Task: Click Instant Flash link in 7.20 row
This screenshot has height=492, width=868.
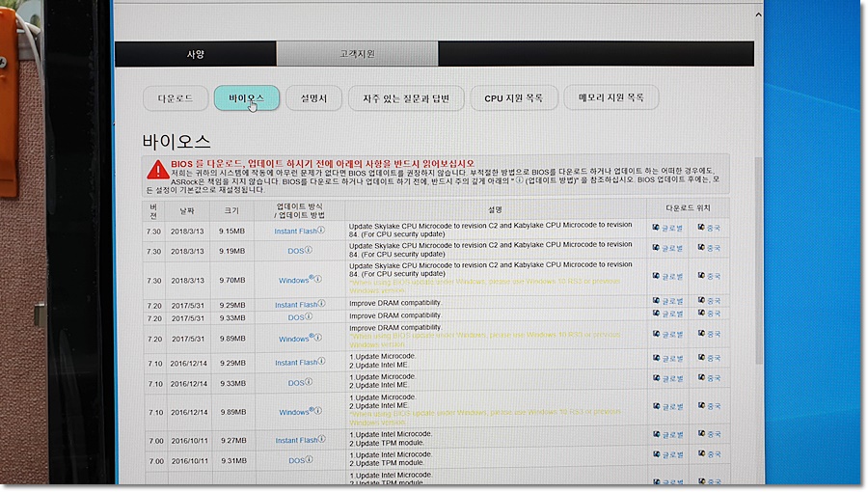Action: click(296, 305)
